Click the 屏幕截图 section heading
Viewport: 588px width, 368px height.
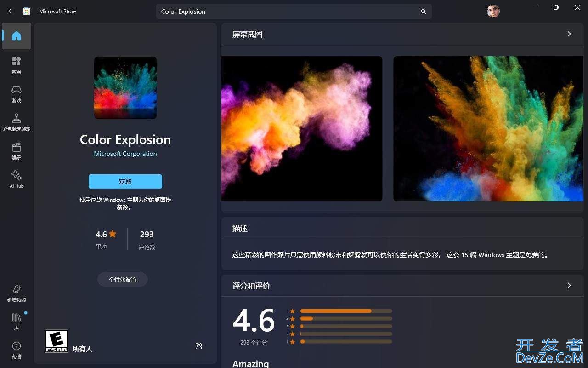coord(248,34)
